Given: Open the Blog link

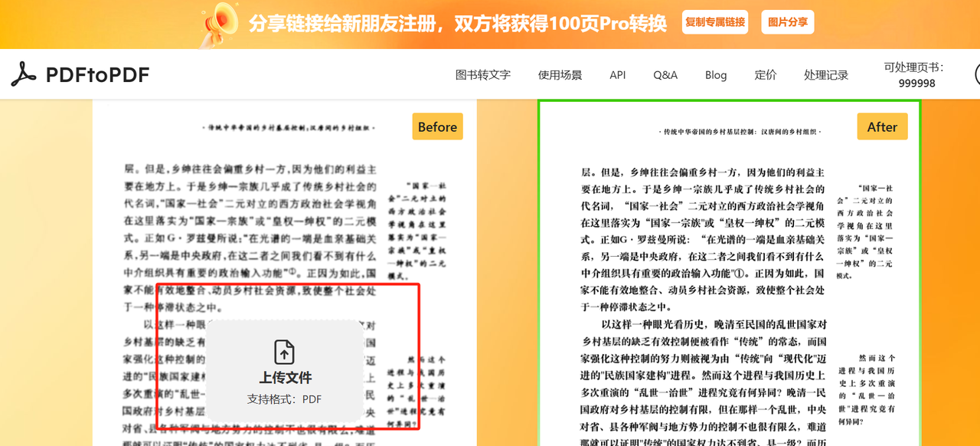Looking at the screenshot, I should [716, 75].
